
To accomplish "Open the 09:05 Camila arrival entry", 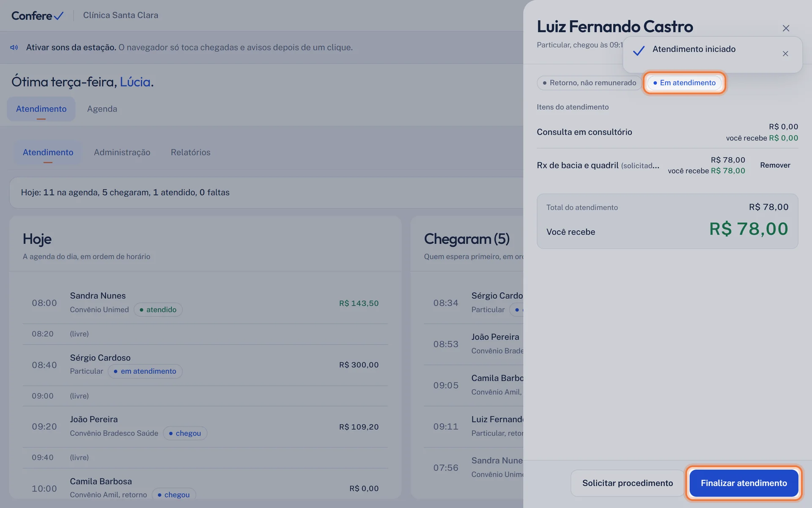I will [x=474, y=385].
